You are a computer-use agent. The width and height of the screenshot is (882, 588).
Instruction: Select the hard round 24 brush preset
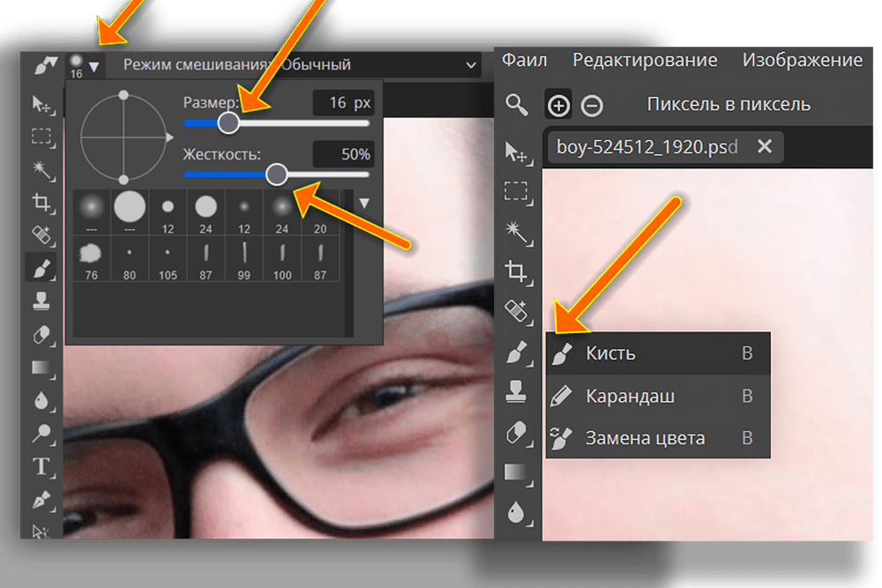[206, 212]
